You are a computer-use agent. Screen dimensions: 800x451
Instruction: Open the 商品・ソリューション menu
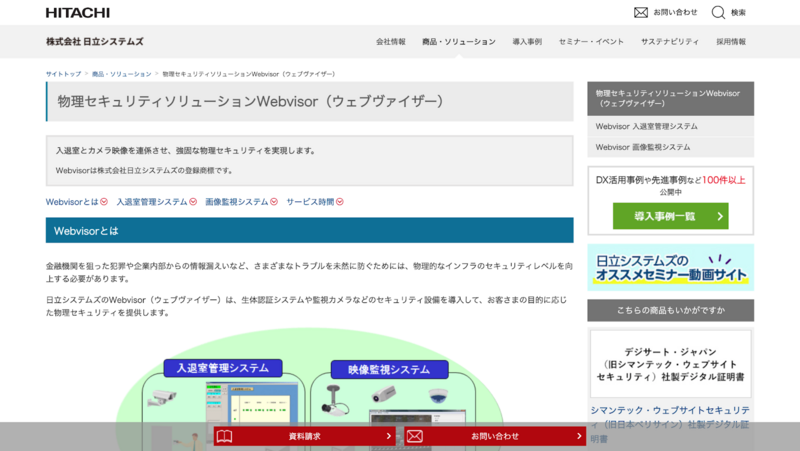click(x=459, y=42)
